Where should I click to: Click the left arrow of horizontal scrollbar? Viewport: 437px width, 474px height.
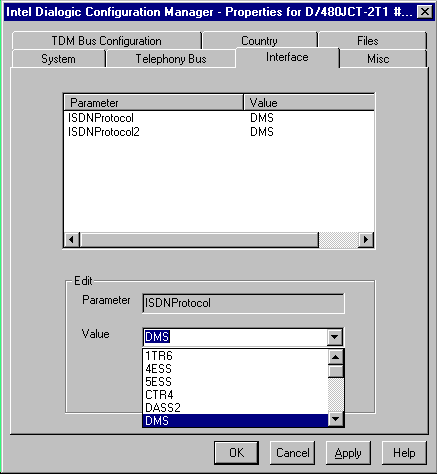(72, 239)
